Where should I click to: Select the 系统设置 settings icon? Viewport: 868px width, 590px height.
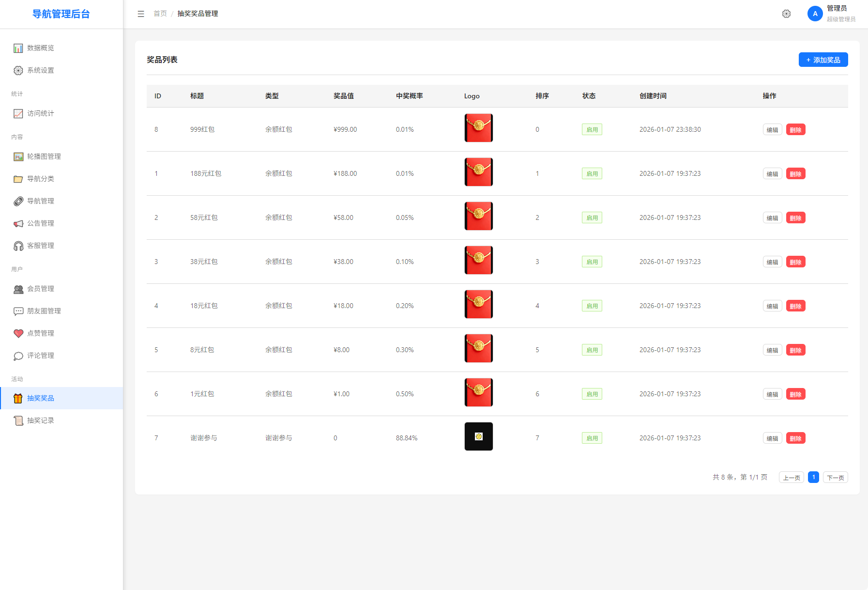[18, 70]
